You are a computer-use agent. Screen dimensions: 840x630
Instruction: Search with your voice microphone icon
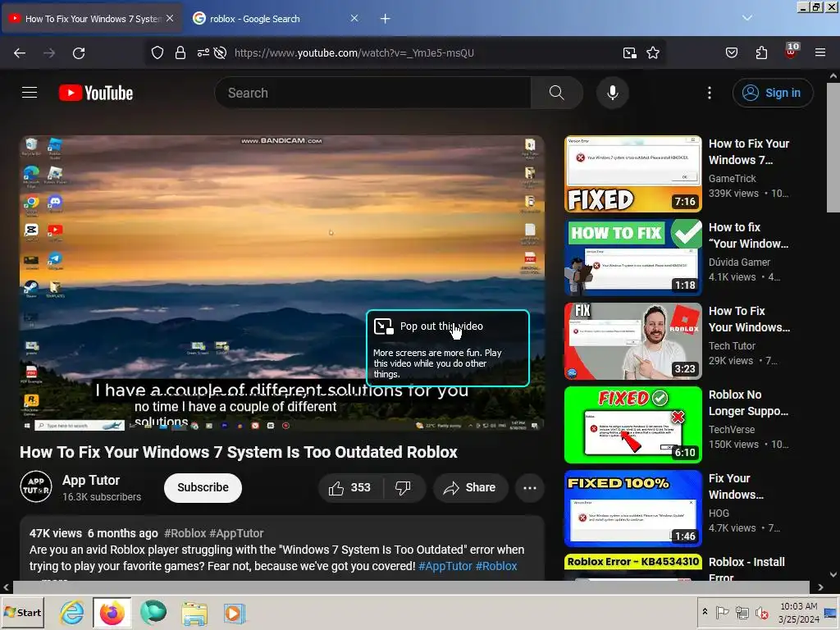(612, 93)
